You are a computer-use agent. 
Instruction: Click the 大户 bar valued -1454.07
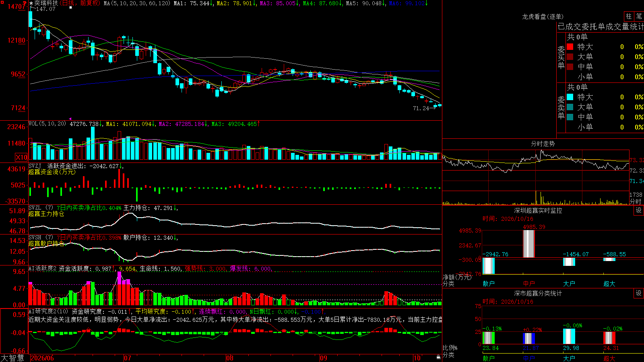click(569, 262)
